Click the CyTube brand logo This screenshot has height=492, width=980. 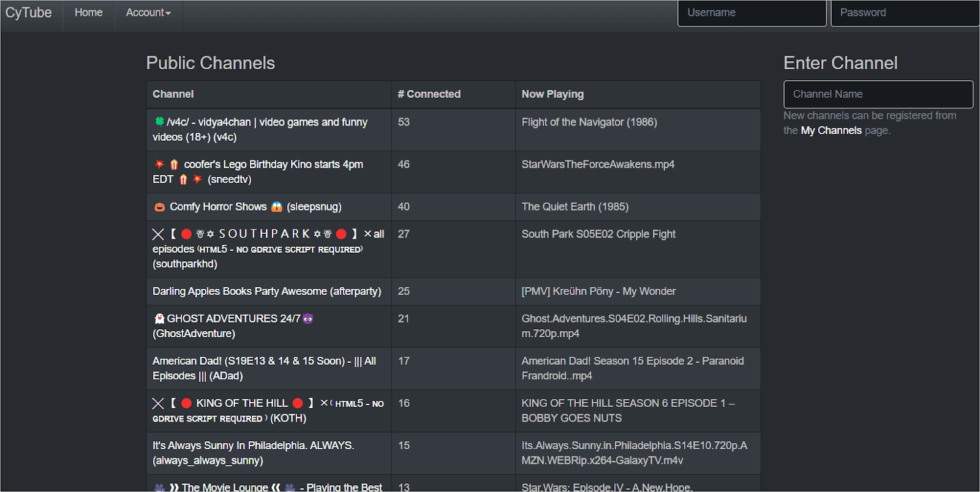click(x=29, y=12)
